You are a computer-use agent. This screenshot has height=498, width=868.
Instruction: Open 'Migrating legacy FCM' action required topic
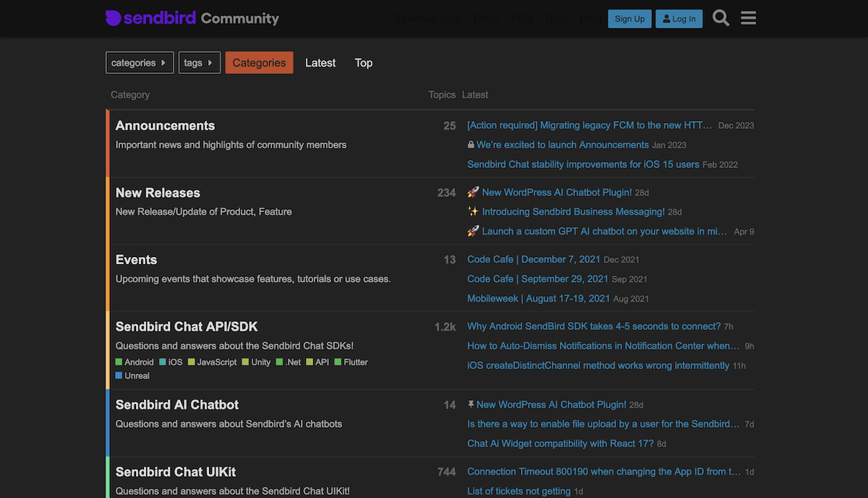tap(590, 125)
